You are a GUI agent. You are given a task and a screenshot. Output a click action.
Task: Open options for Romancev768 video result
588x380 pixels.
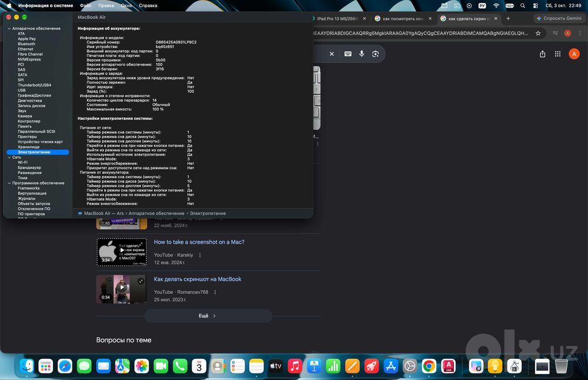point(215,292)
